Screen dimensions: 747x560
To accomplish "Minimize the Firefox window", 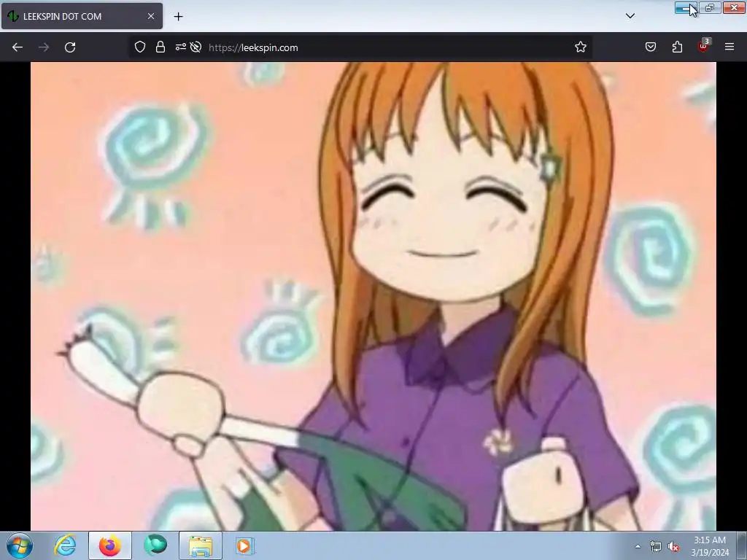I will pos(686,7).
